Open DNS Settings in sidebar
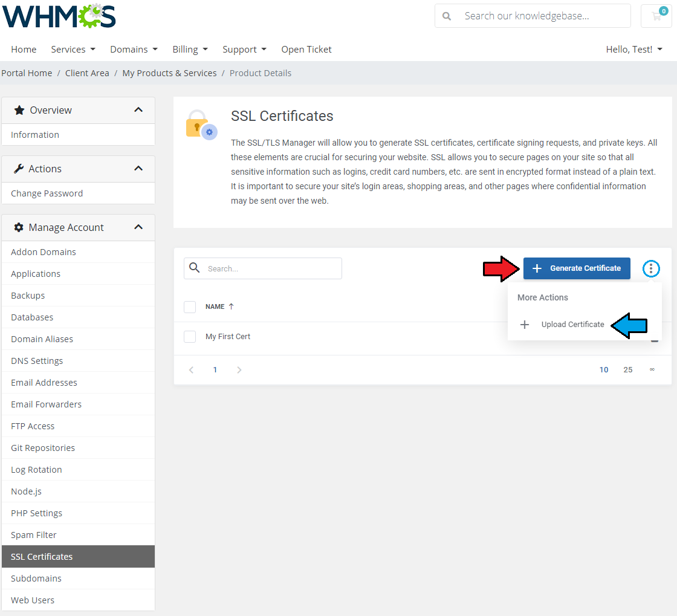 coord(78,361)
